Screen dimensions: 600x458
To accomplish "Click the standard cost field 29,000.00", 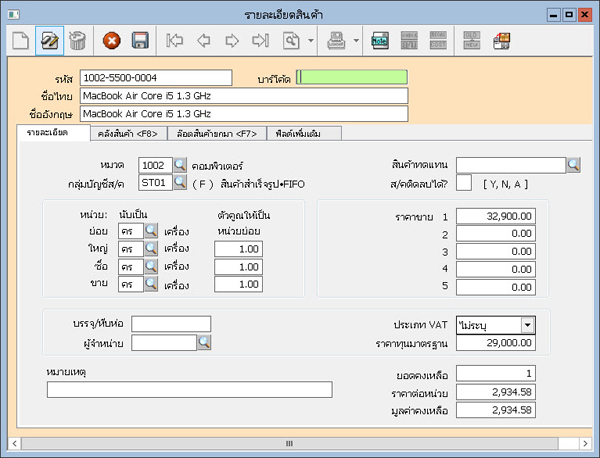I will tap(496, 343).
